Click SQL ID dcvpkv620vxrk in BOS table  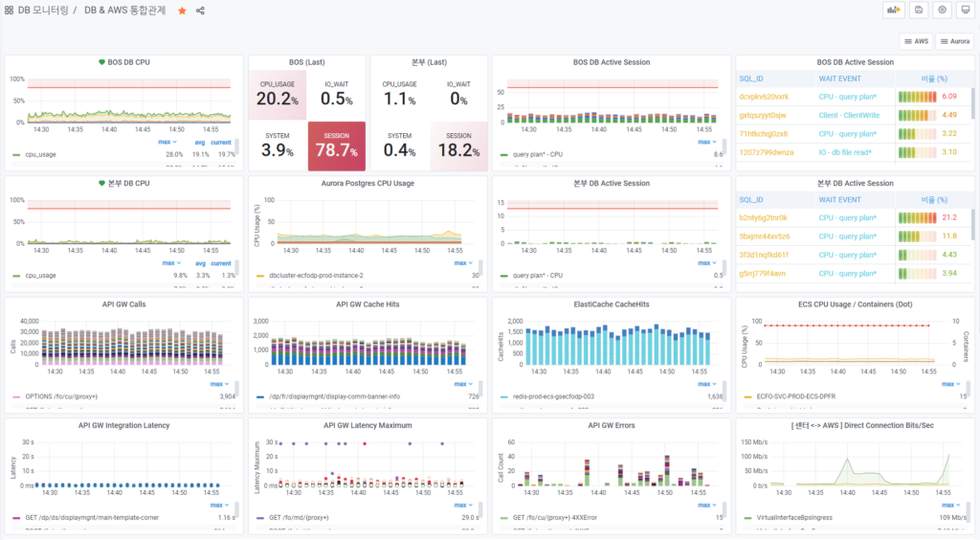point(764,97)
